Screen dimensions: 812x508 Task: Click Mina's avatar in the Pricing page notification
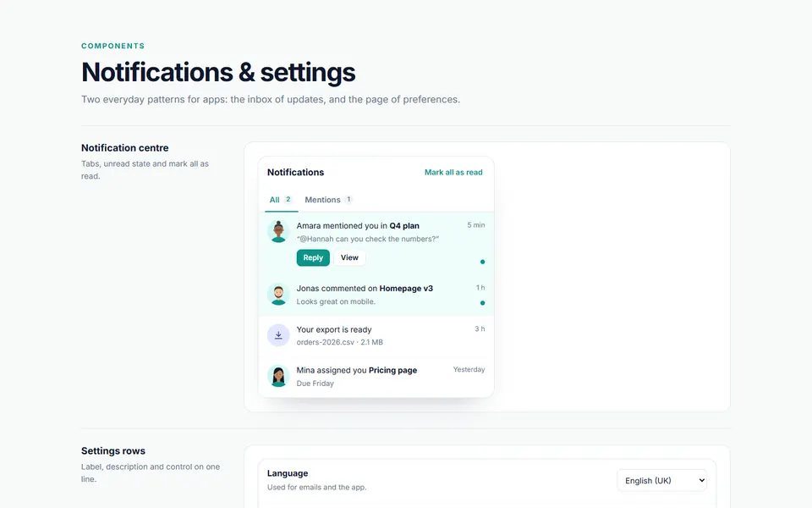[278, 376]
